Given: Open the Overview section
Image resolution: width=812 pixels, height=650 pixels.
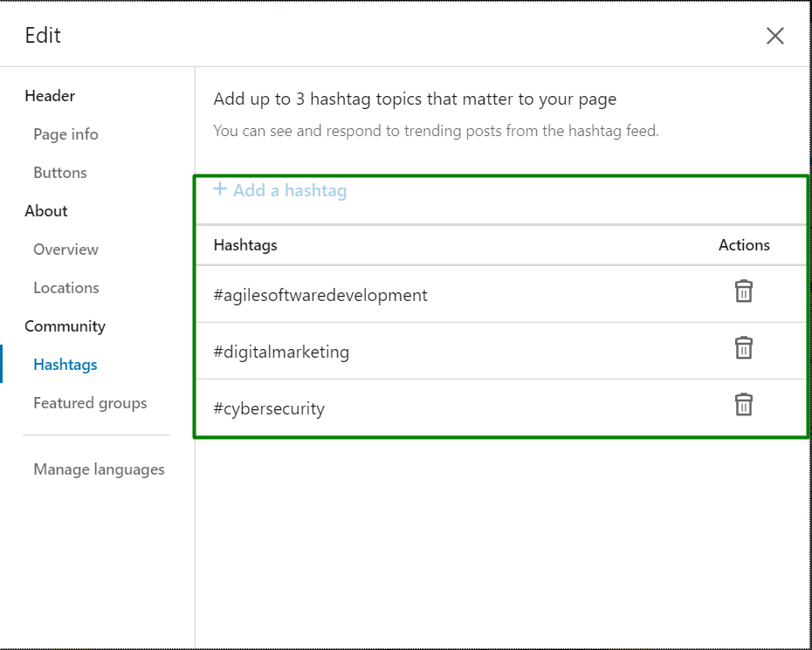Looking at the screenshot, I should [x=65, y=250].
